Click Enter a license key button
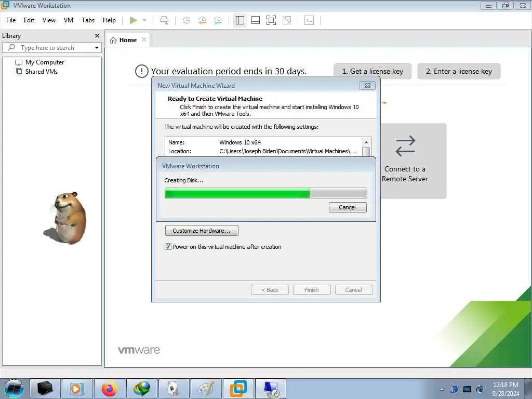532x399 pixels. point(459,71)
